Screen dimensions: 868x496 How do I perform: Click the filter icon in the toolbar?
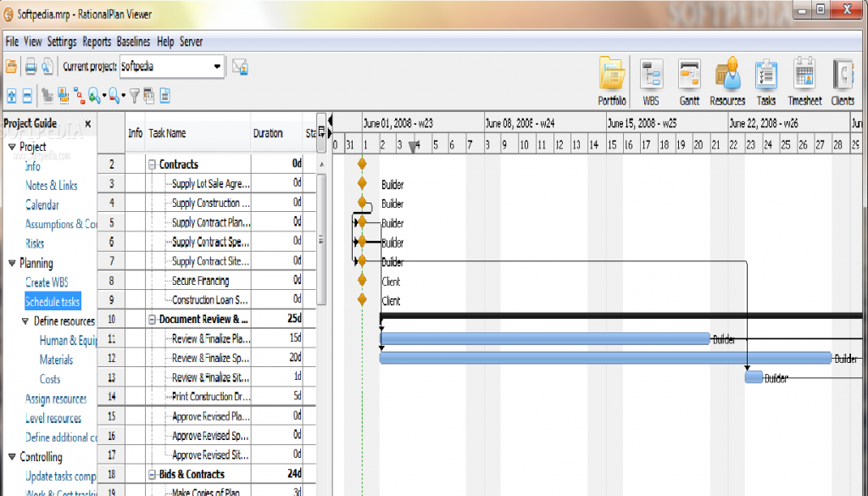(135, 96)
